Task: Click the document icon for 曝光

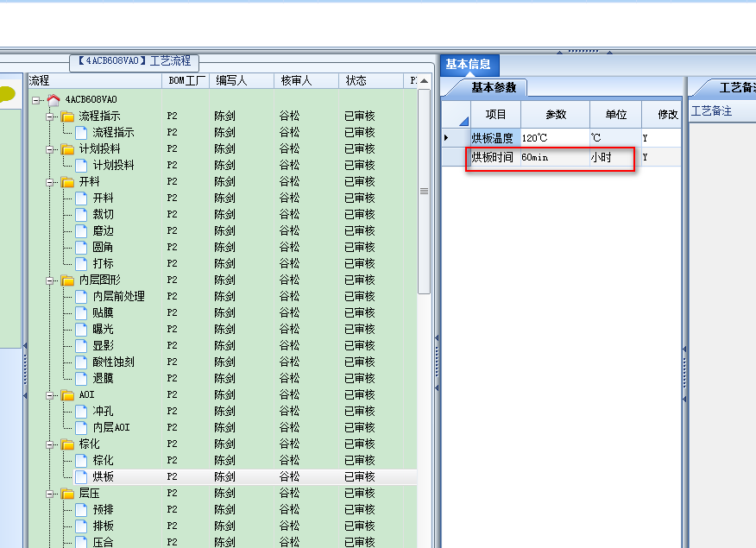Action: 81,329
